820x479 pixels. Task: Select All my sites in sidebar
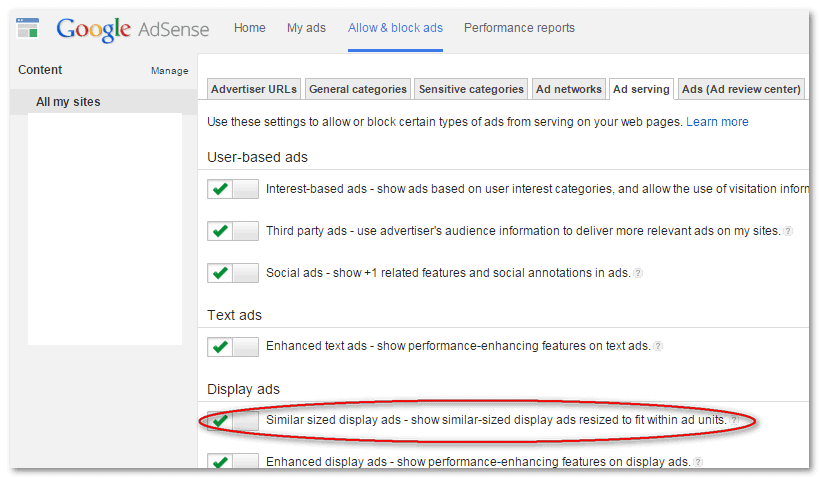click(x=104, y=101)
